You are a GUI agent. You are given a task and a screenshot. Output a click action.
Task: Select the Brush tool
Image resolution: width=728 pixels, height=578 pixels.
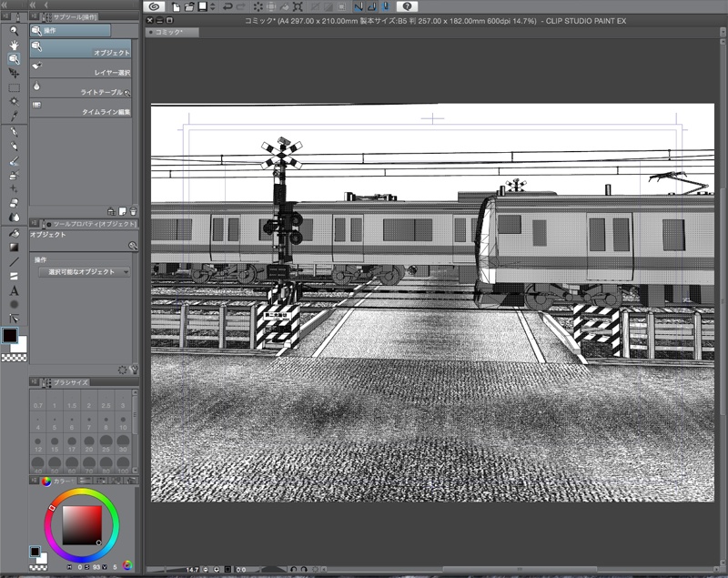click(x=15, y=160)
